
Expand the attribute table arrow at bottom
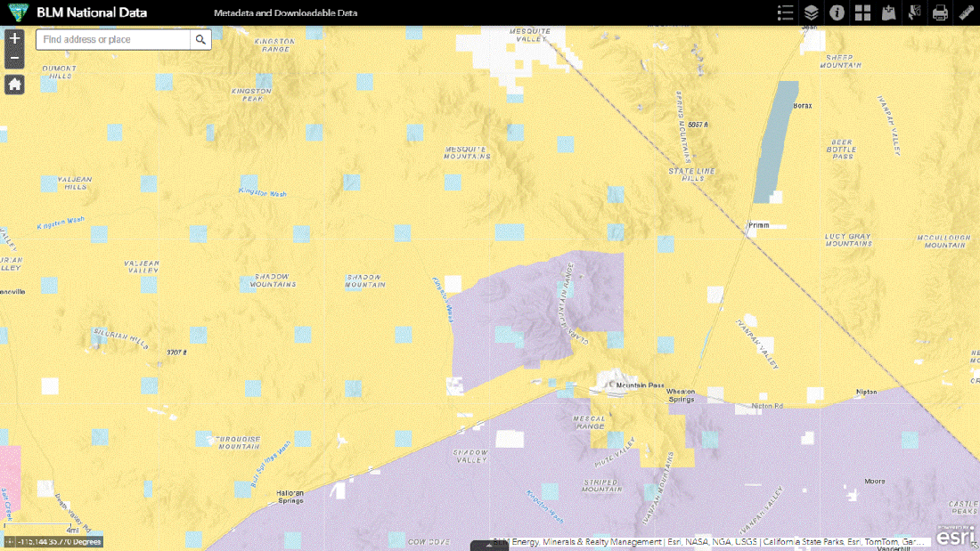click(x=489, y=545)
